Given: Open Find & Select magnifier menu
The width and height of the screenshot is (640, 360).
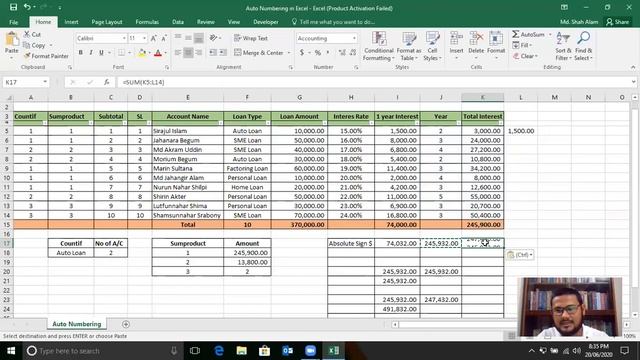Looking at the screenshot, I should [583, 46].
